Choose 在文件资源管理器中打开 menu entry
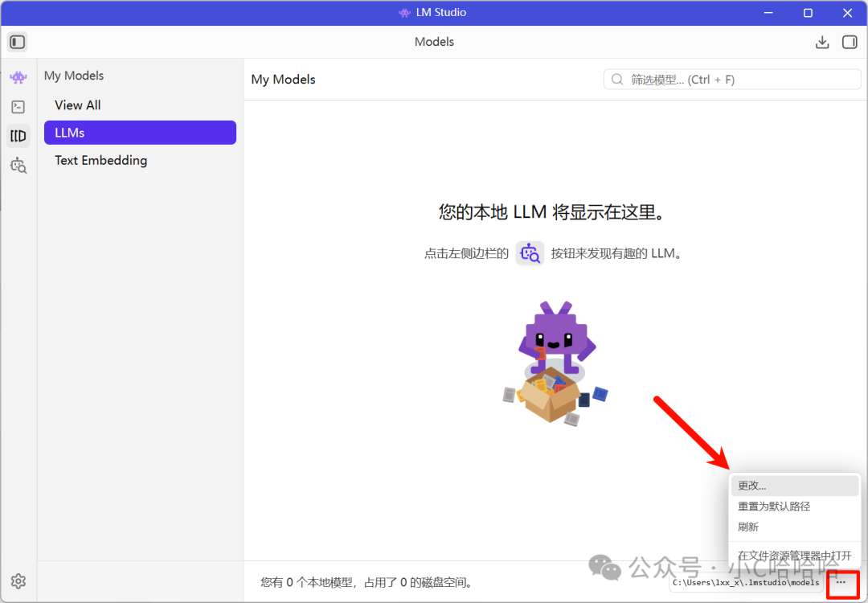868x603 pixels. [794, 555]
